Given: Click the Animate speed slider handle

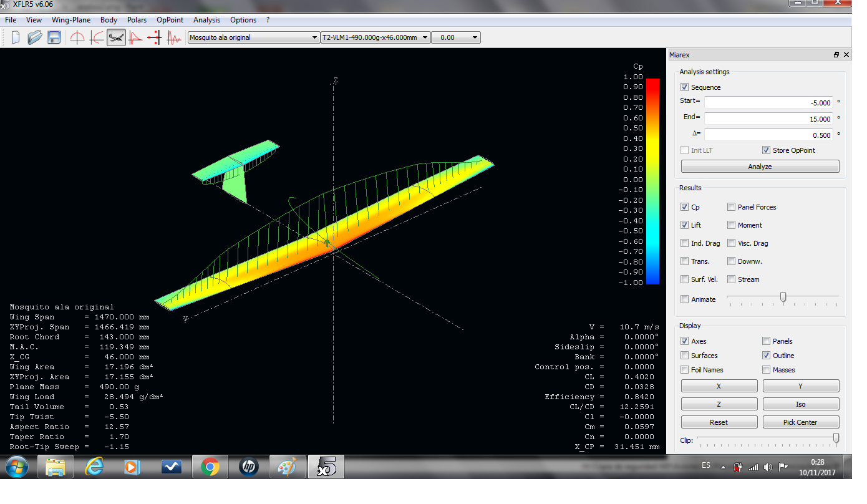Looking at the screenshot, I should (783, 298).
